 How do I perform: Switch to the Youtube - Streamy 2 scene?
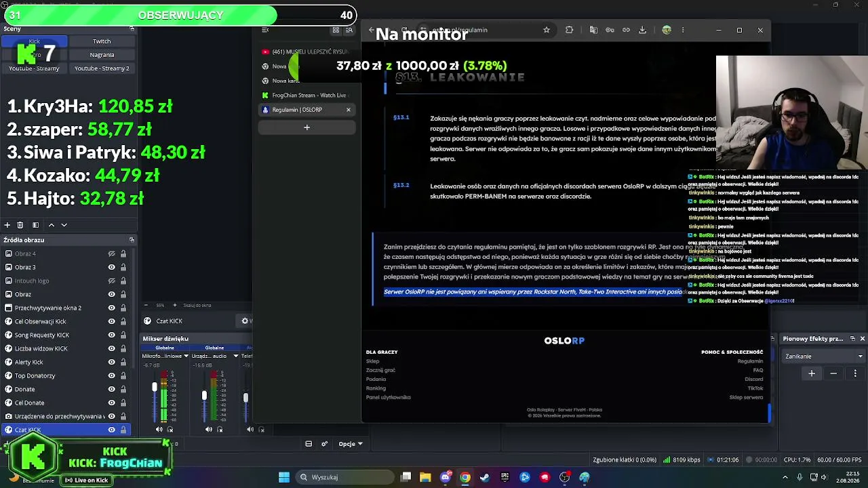(x=102, y=68)
